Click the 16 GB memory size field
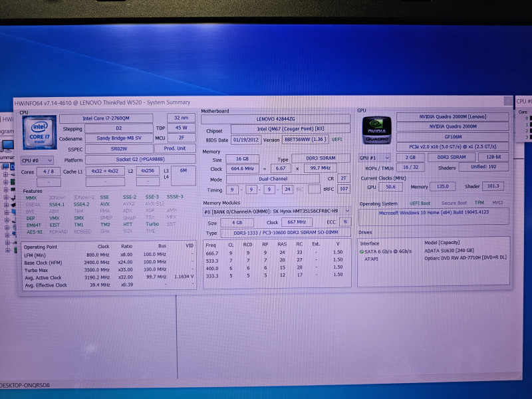532x399 pixels. (x=242, y=158)
